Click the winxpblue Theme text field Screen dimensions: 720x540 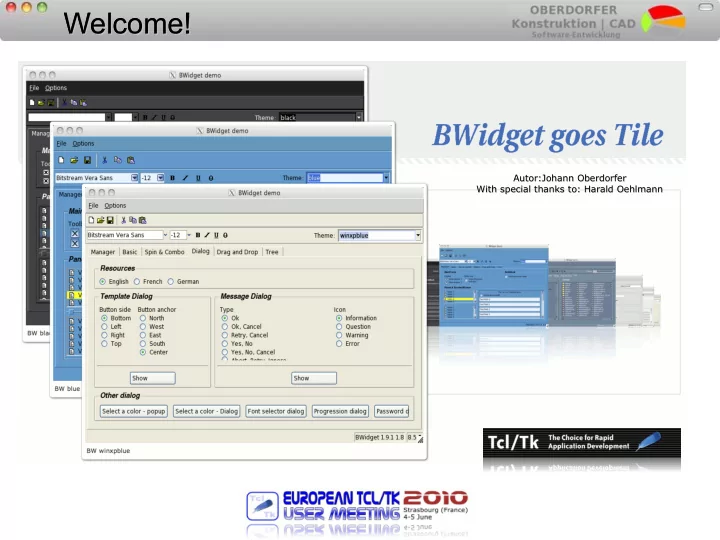tap(377, 236)
